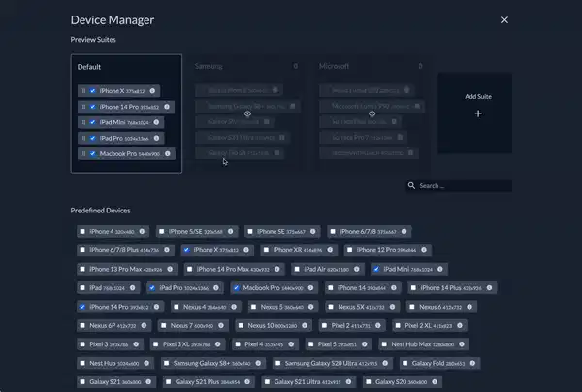Select the Default preview suite title
This screenshot has height=392, width=582.
click(89, 67)
